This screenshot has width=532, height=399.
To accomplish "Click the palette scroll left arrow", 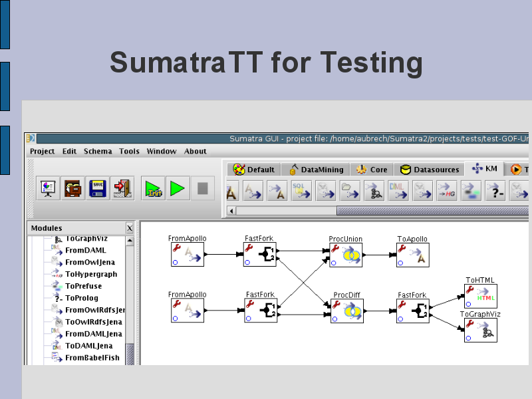I will (231, 211).
